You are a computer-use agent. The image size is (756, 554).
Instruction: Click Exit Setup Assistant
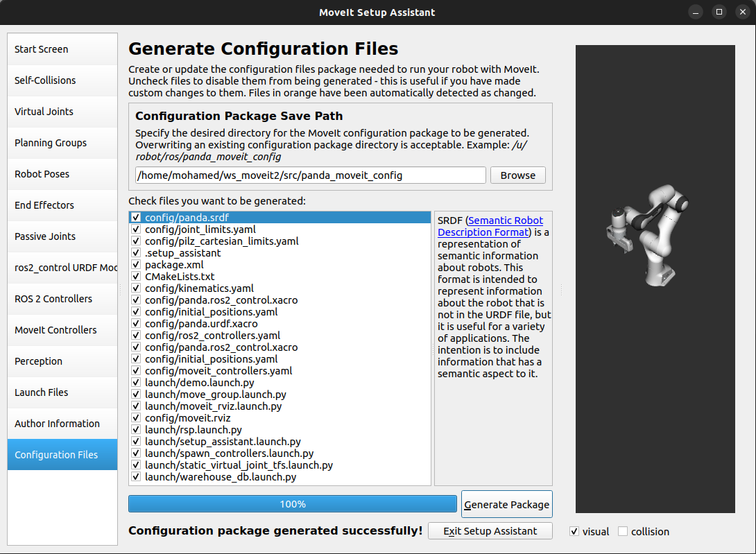490,531
